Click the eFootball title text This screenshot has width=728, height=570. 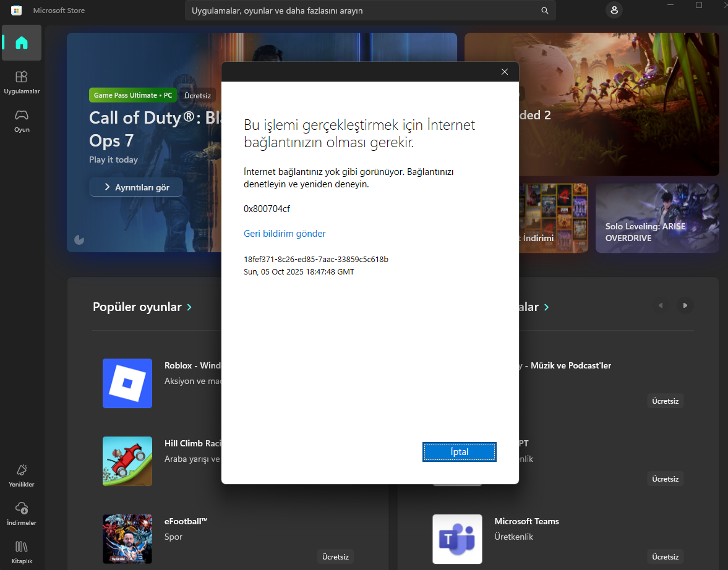[186, 521]
